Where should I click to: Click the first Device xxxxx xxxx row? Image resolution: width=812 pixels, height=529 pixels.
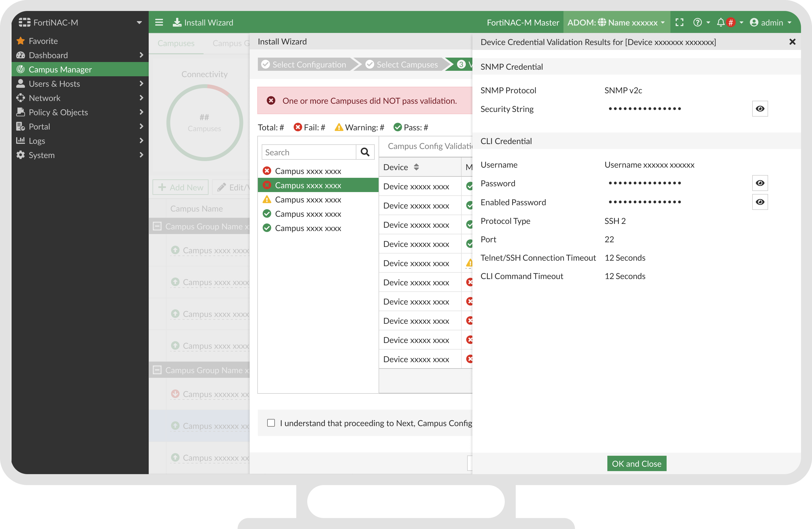[x=425, y=186]
